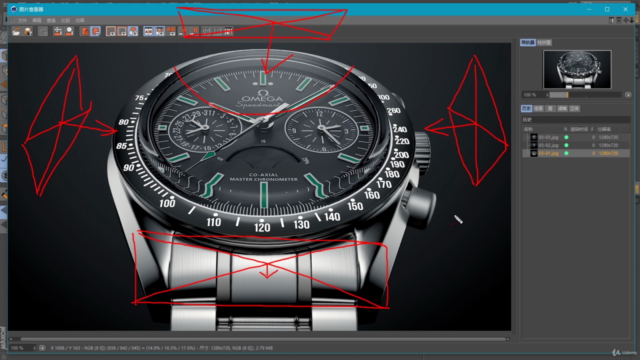Viewport: 640px width, 360px height.
Task: Click the 渲染时间 column header
Action: (579, 129)
